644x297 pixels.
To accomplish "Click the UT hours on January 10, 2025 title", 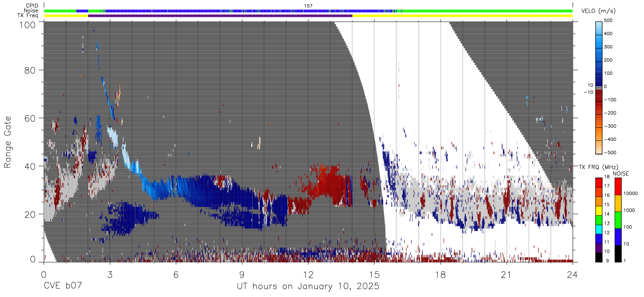I will (308, 287).
